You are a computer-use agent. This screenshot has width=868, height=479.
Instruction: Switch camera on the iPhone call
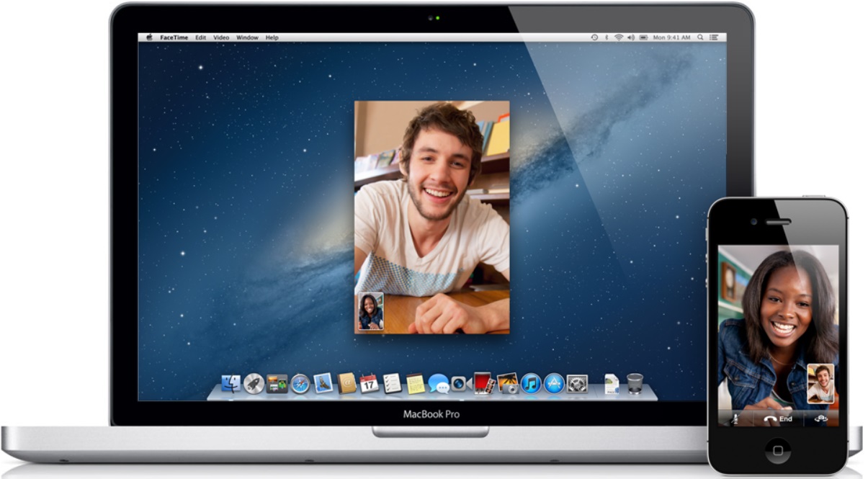[820, 418]
